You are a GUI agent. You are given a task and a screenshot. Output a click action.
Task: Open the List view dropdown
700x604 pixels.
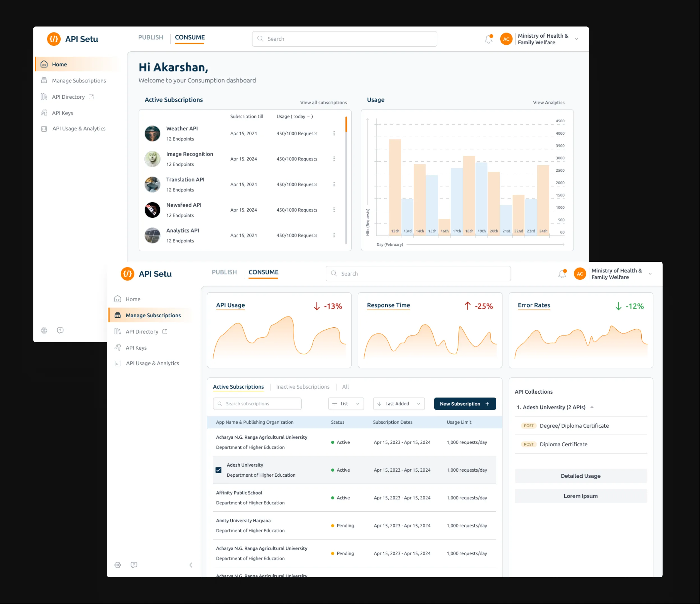coord(346,404)
